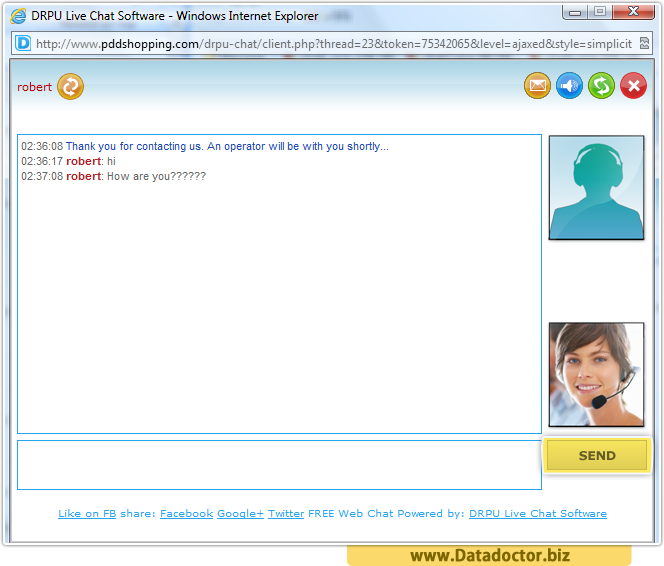Screen dimensions: 664x566
Task: Focus the message input box
Action: pos(279,465)
